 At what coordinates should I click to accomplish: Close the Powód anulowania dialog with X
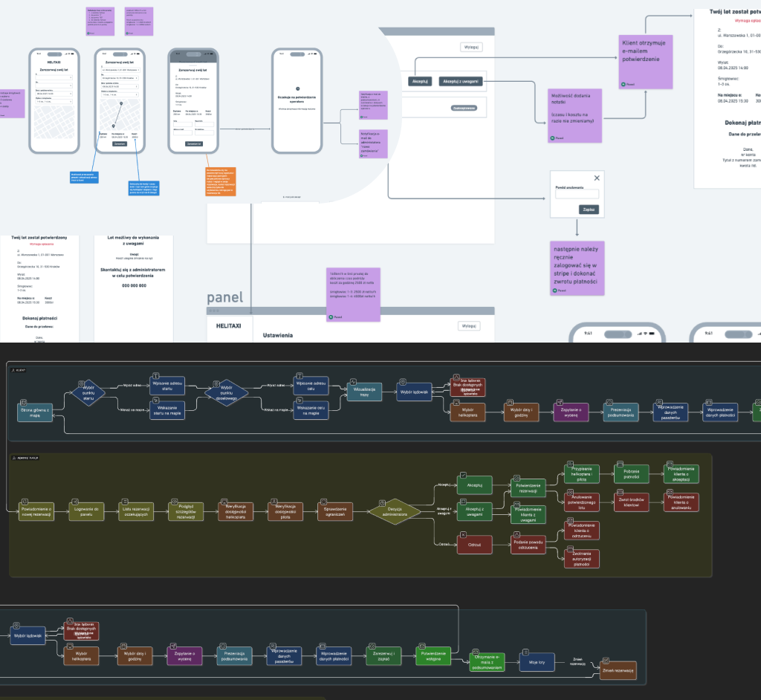[597, 178]
